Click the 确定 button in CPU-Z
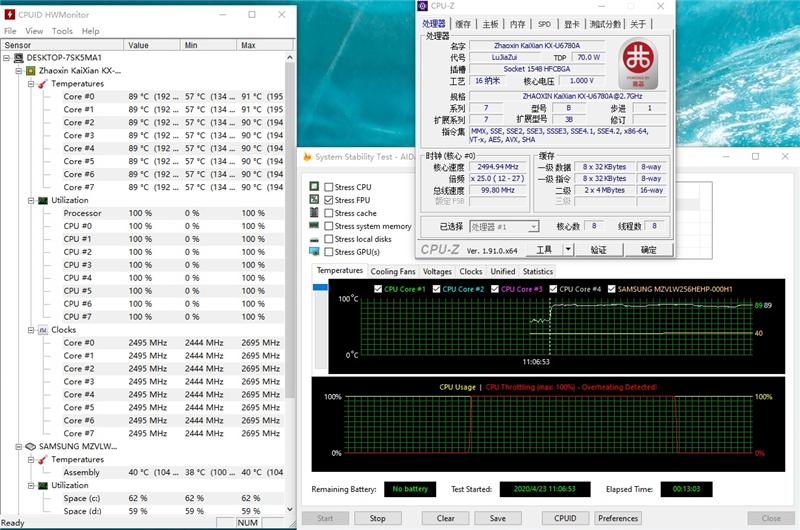800x530 pixels. [649, 250]
